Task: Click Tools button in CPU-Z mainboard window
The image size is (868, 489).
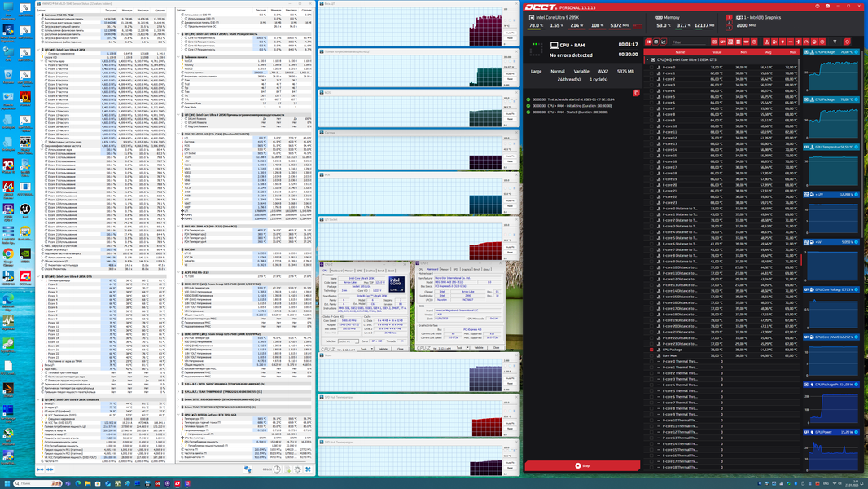Action: [x=459, y=348]
